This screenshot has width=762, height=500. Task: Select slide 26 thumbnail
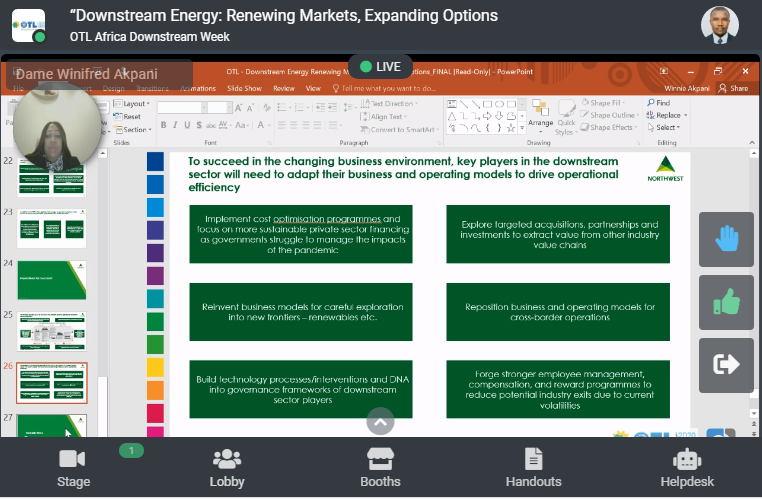pos(52,383)
